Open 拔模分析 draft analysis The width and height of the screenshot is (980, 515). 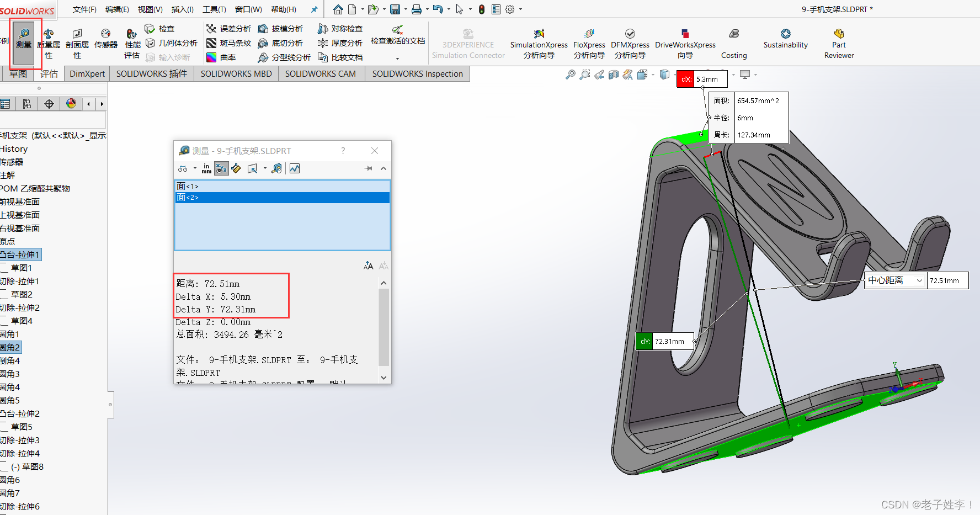(280, 29)
